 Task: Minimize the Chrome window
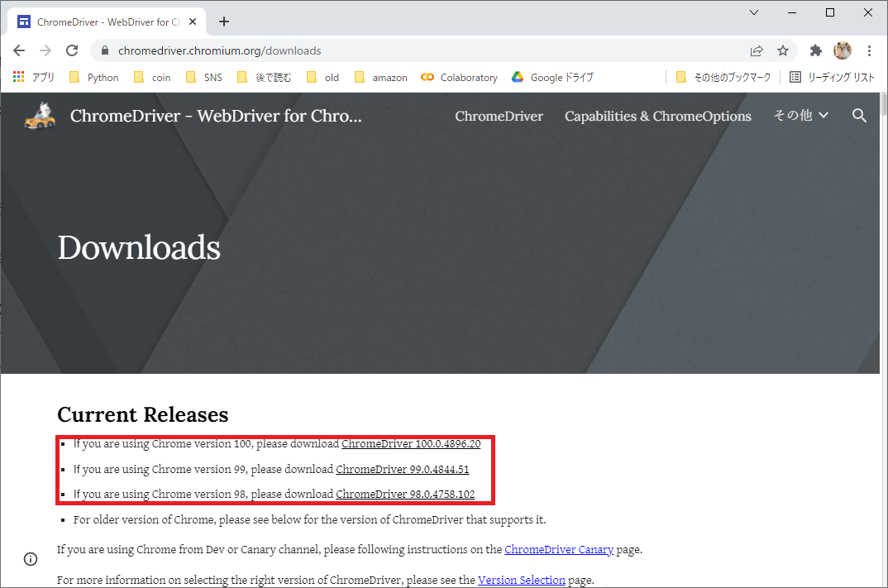792,12
